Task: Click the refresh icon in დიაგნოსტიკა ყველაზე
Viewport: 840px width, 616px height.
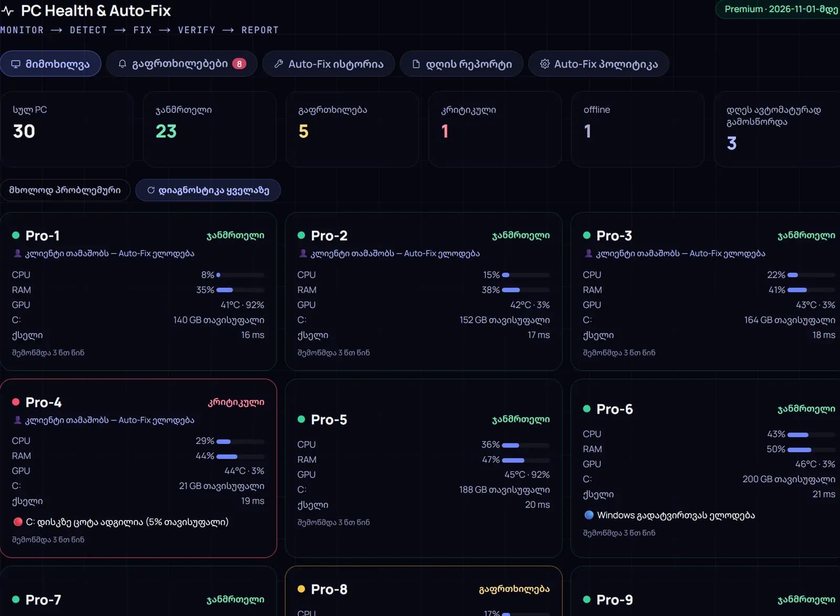Action: tap(151, 190)
